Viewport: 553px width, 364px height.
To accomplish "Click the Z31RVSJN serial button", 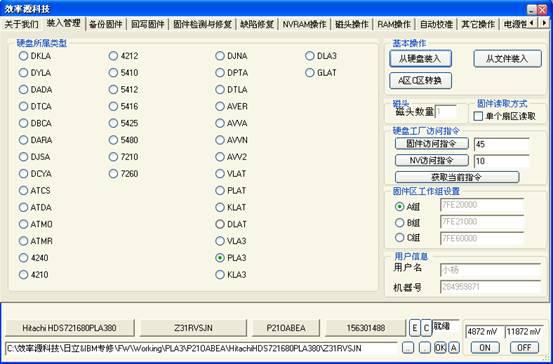I will (193, 328).
